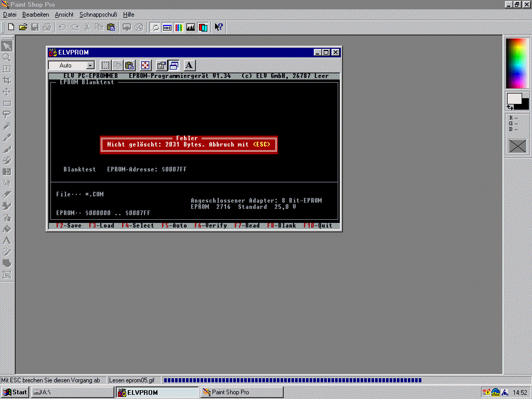Select the Flood Fill bucket tool
The image size is (532, 399).
7,229
